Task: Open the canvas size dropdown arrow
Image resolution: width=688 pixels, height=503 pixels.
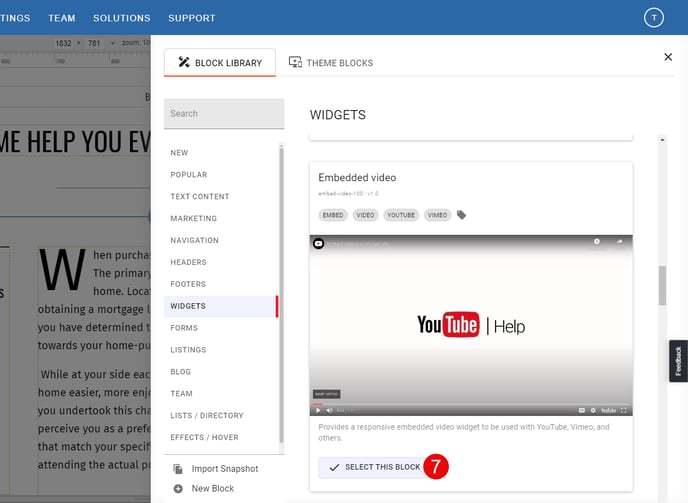Action: point(113,43)
